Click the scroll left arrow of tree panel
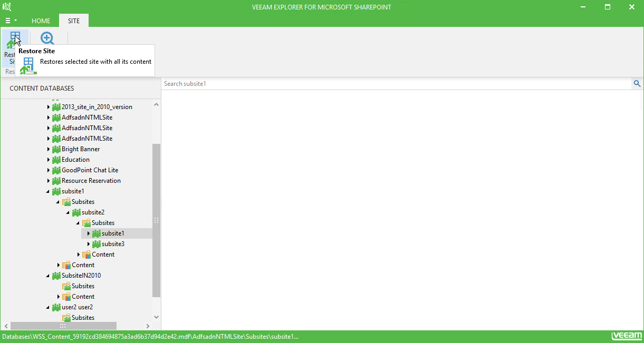The height and width of the screenshot is (343, 644). (5, 326)
